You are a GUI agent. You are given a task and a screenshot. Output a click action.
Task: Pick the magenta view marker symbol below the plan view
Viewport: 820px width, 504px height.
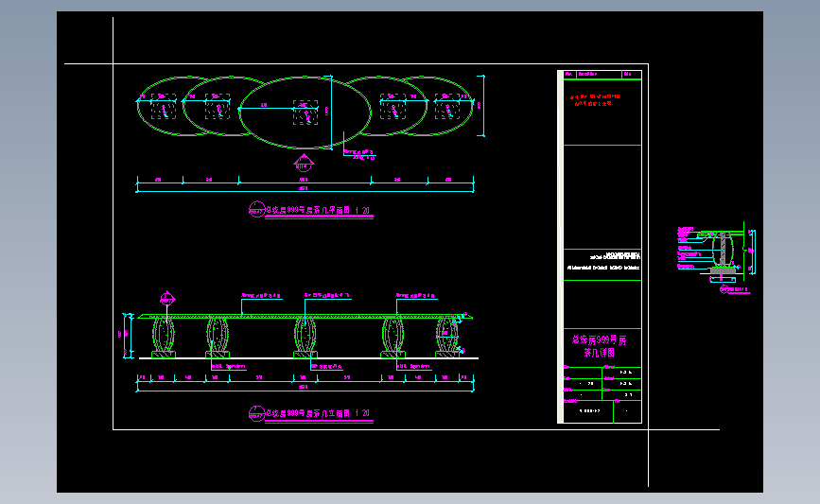click(304, 164)
